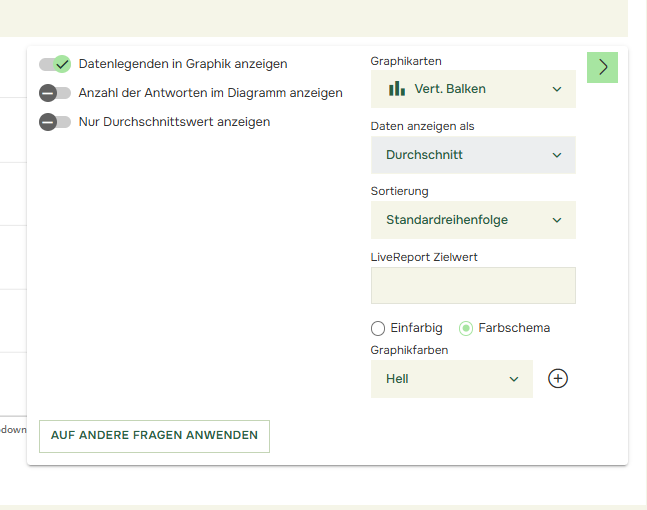The image size is (647, 510).
Task: Click the plus circle icon beside Graphikfarben
Action: (558, 379)
